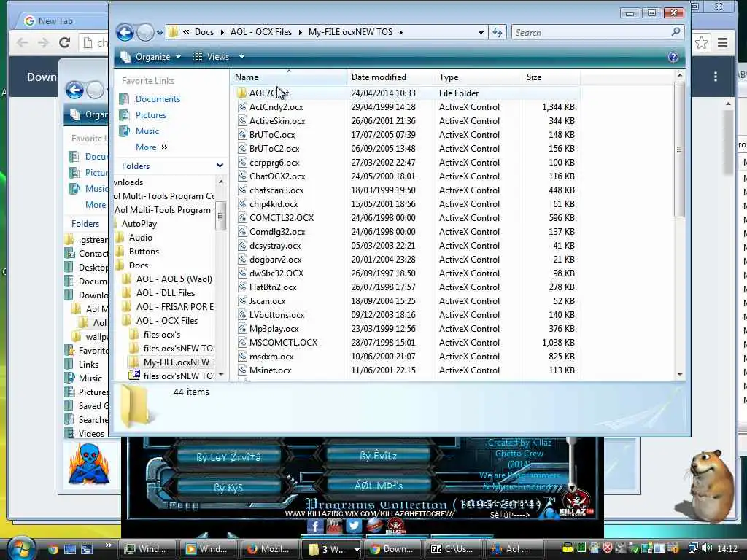Select the FlatBtn2.ocx file
This screenshot has height=560, width=747.
point(273,287)
